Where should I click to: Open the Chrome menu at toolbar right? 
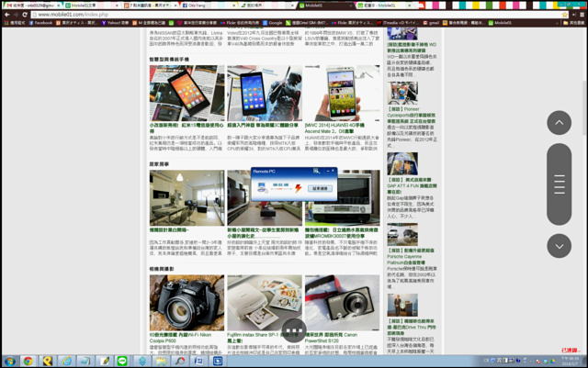point(582,15)
